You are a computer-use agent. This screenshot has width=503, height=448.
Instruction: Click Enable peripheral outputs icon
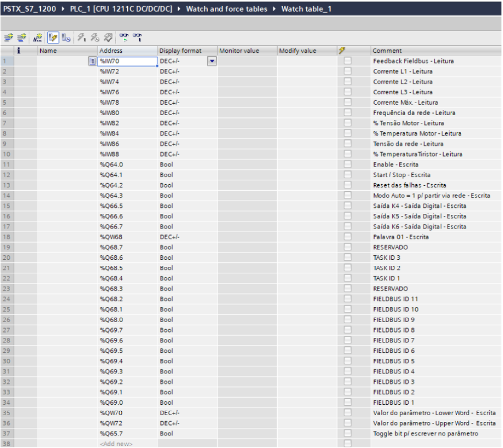108,38
